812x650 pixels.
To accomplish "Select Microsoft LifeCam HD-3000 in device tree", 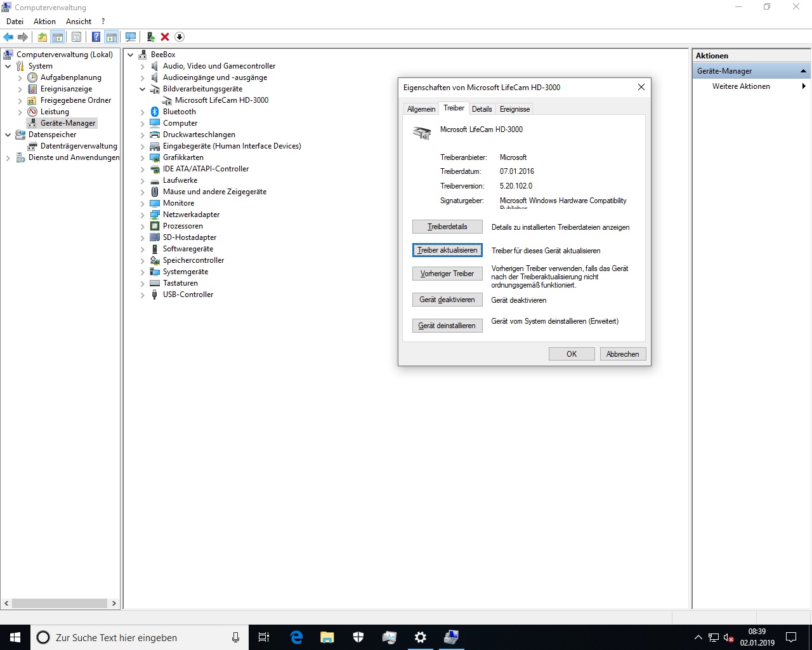I will pyautogui.click(x=221, y=100).
